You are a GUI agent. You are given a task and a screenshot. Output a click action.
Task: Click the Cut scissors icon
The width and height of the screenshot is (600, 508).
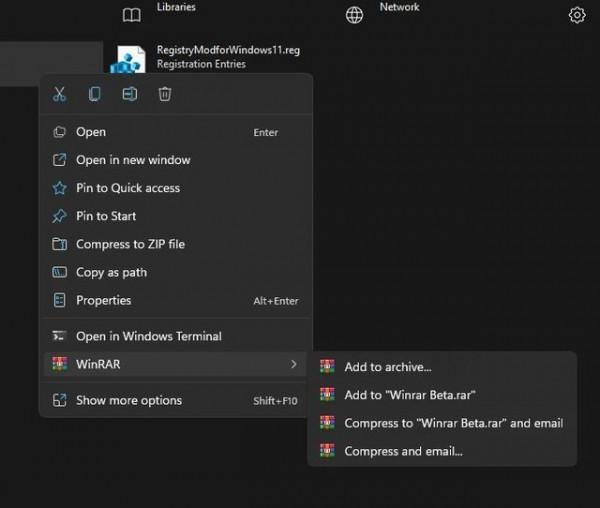pos(59,94)
